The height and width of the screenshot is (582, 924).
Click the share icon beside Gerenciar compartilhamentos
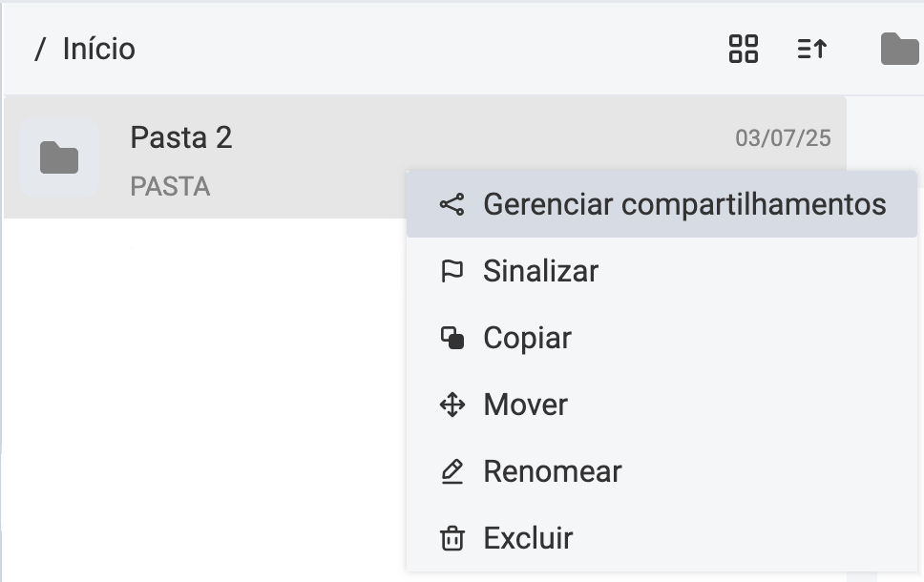pyautogui.click(x=451, y=204)
